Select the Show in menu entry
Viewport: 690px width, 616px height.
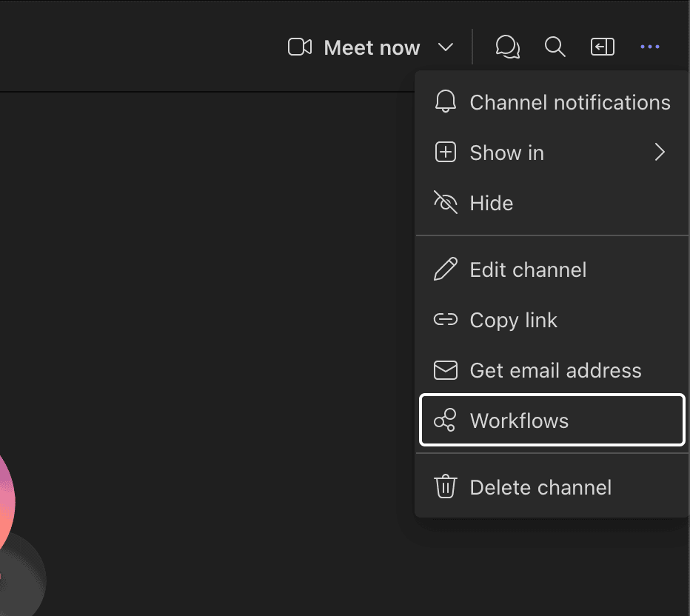click(x=506, y=153)
